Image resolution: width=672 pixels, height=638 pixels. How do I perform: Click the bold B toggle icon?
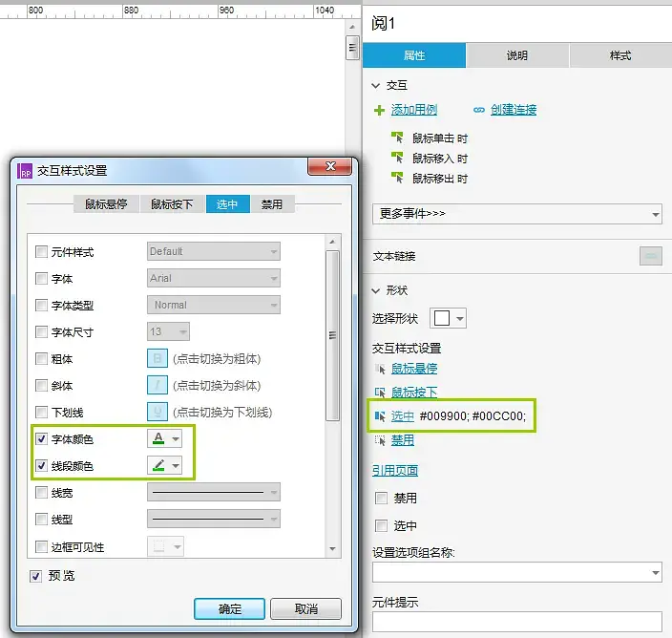(x=157, y=358)
